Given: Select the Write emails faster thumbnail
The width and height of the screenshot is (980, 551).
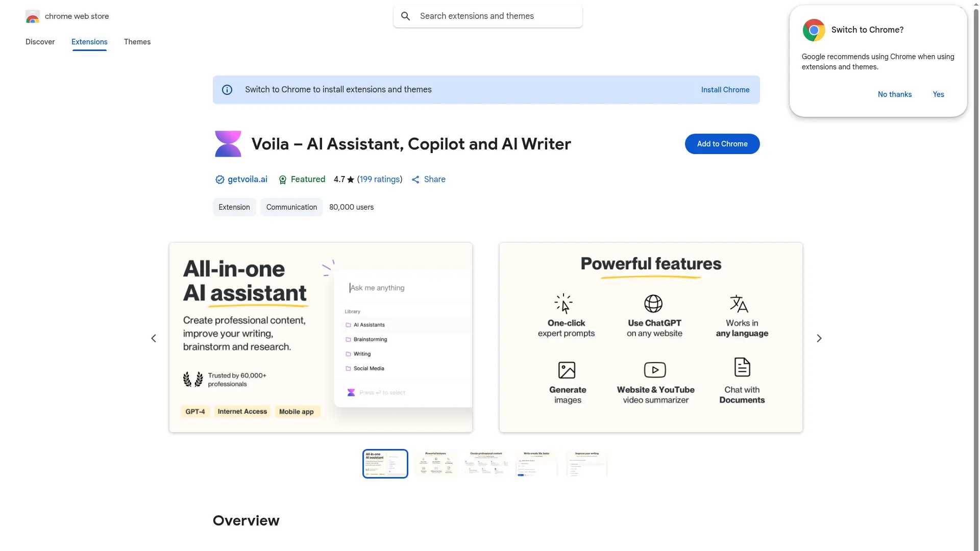Looking at the screenshot, I should 536,463.
